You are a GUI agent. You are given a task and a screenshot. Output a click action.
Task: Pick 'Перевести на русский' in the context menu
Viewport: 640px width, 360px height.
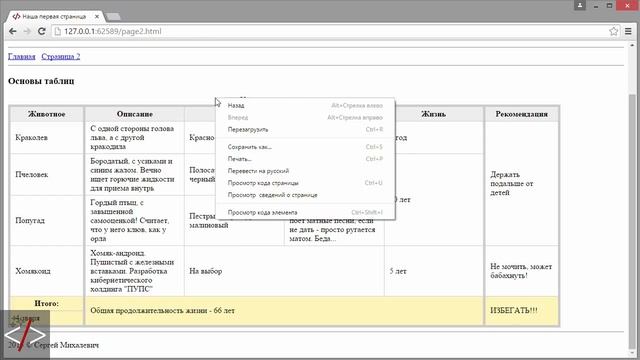coord(305,171)
